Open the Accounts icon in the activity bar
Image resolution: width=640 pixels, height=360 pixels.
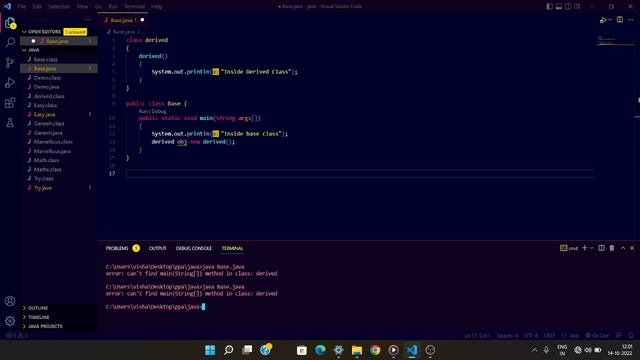coord(10,301)
